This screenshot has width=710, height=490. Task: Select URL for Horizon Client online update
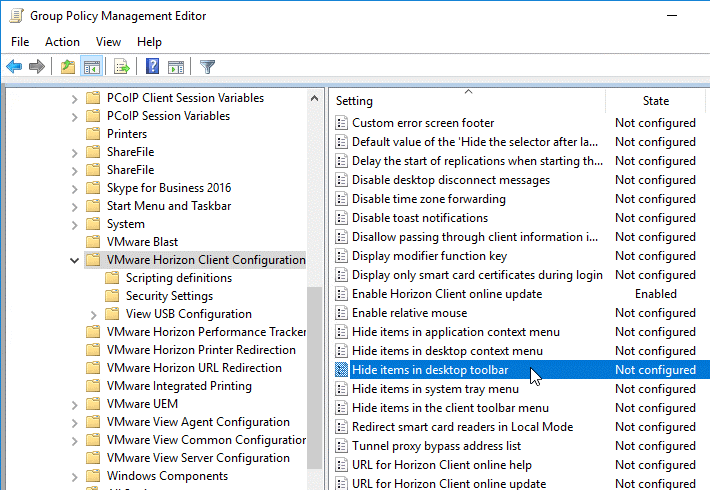click(x=449, y=483)
